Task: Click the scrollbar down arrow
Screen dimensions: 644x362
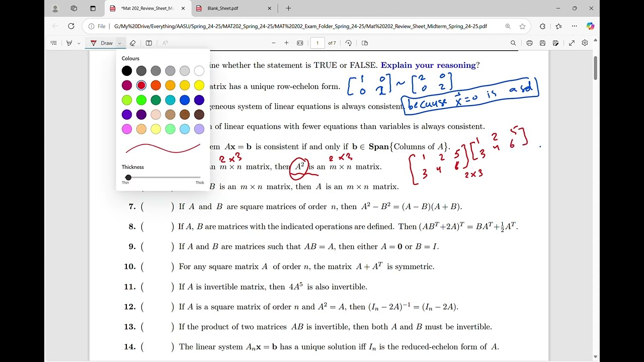Action: tap(596, 357)
